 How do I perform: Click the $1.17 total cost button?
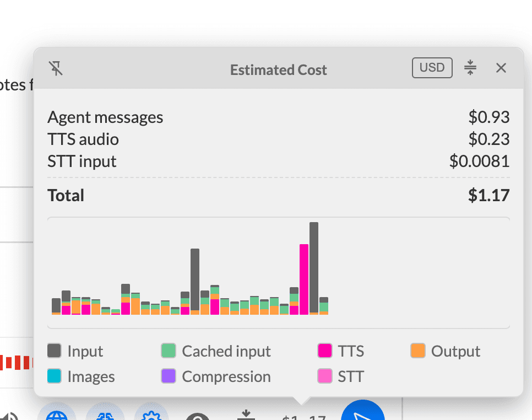coord(305,416)
